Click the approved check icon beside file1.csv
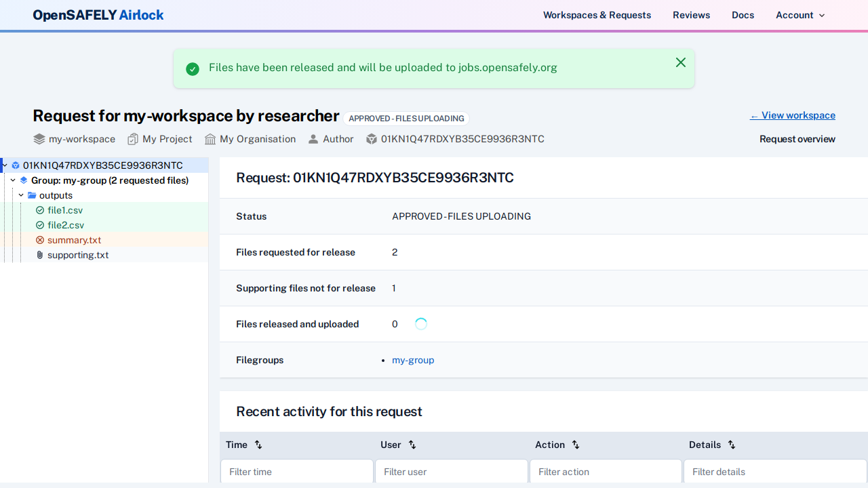 [39, 210]
